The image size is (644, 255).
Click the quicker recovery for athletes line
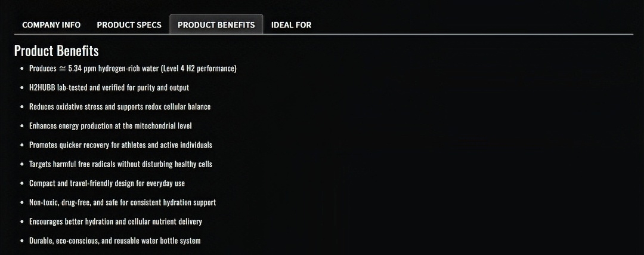click(120, 145)
